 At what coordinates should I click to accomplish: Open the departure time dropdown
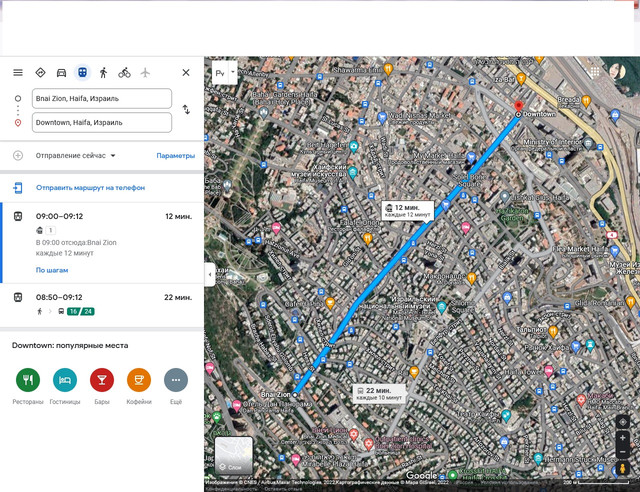pyautogui.click(x=76, y=156)
